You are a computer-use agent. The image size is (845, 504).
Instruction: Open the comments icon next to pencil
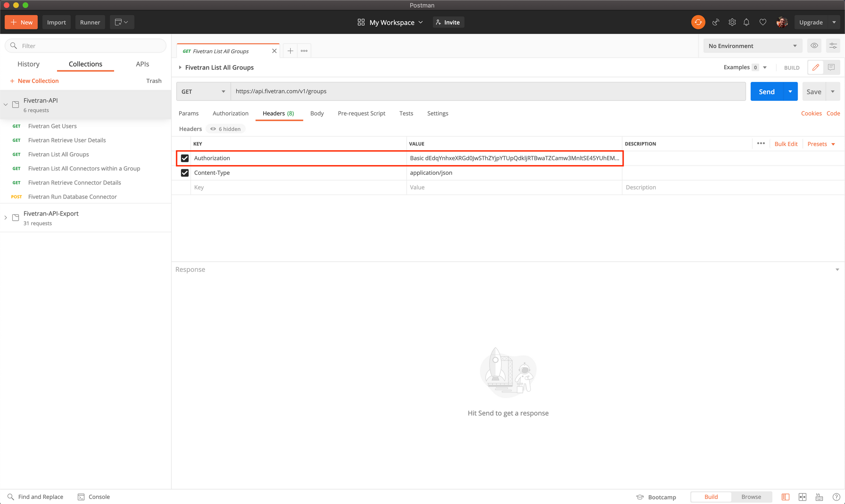(831, 68)
